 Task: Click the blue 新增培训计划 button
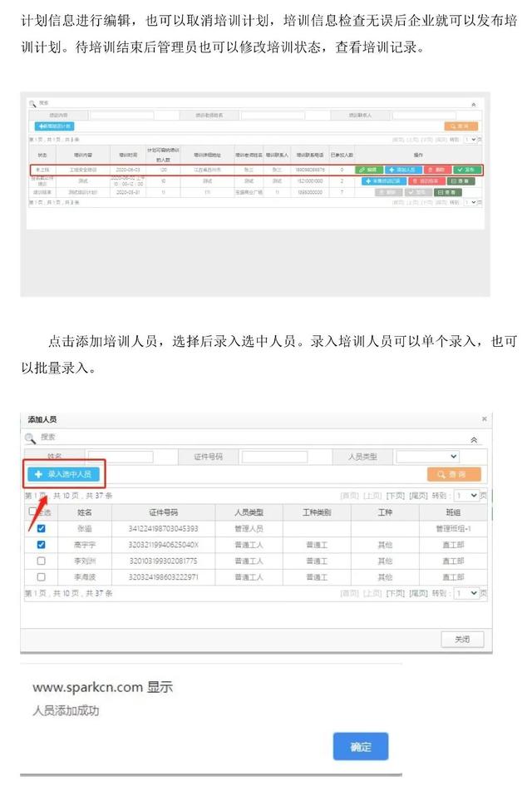(53, 126)
